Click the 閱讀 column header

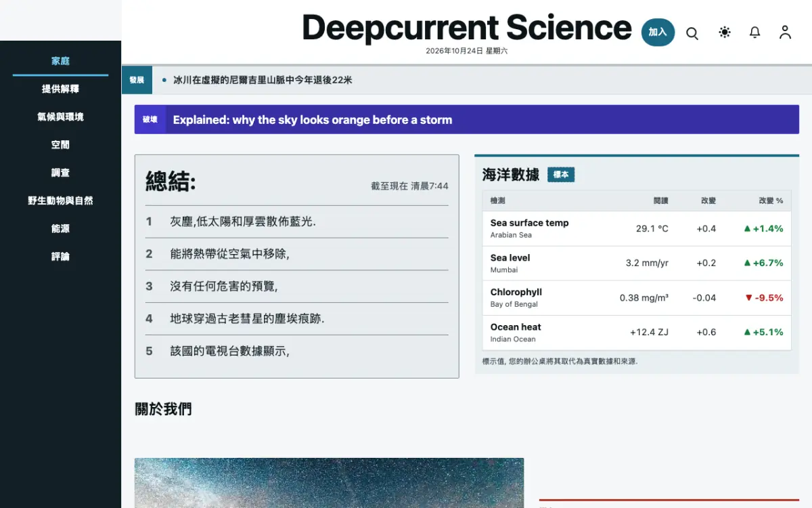pos(660,200)
